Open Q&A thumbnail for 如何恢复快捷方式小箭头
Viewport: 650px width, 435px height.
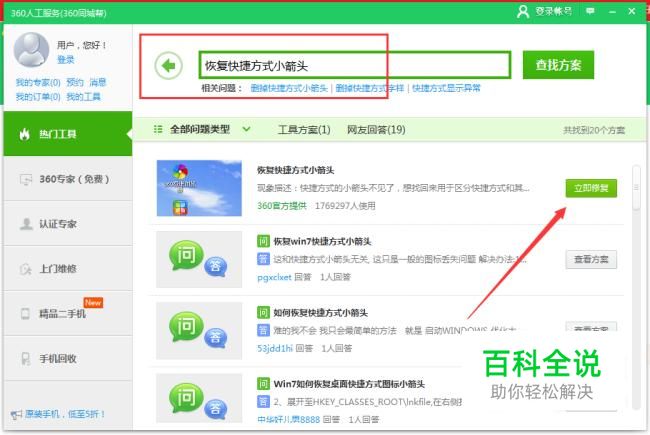[x=199, y=331]
